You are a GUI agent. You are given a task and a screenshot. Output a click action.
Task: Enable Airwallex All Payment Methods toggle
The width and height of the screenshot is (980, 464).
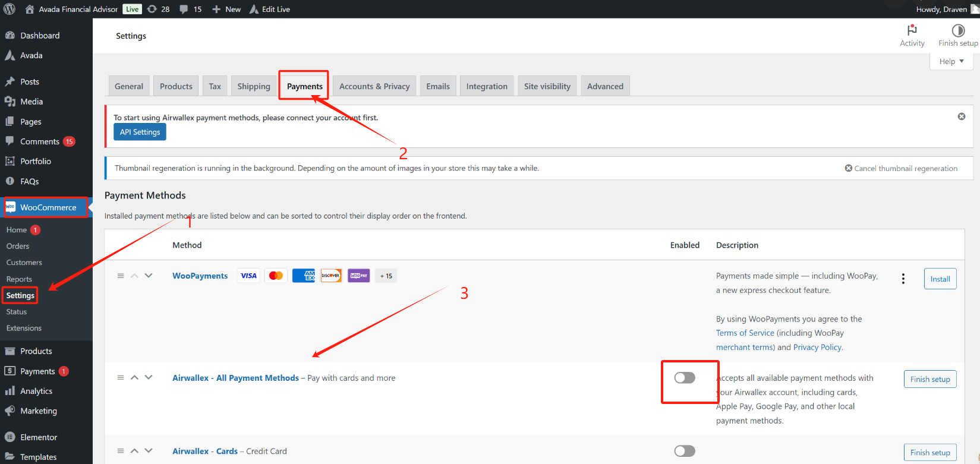pyautogui.click(x=685, y=378)
